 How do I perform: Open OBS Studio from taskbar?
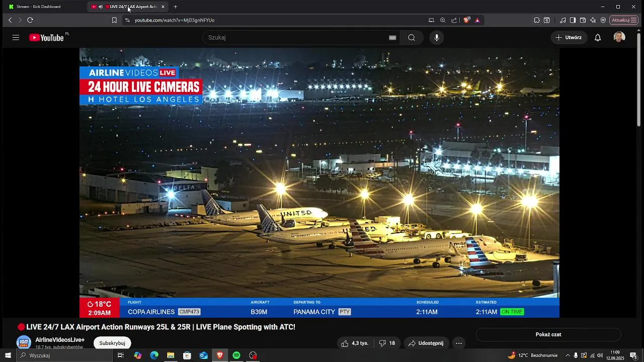(x=253, y=355)
